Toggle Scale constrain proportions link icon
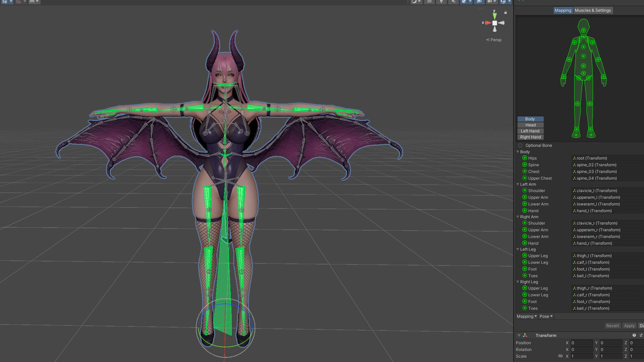Screen dimensions: 644x362 pyautogui.click(x=560, y=356)
